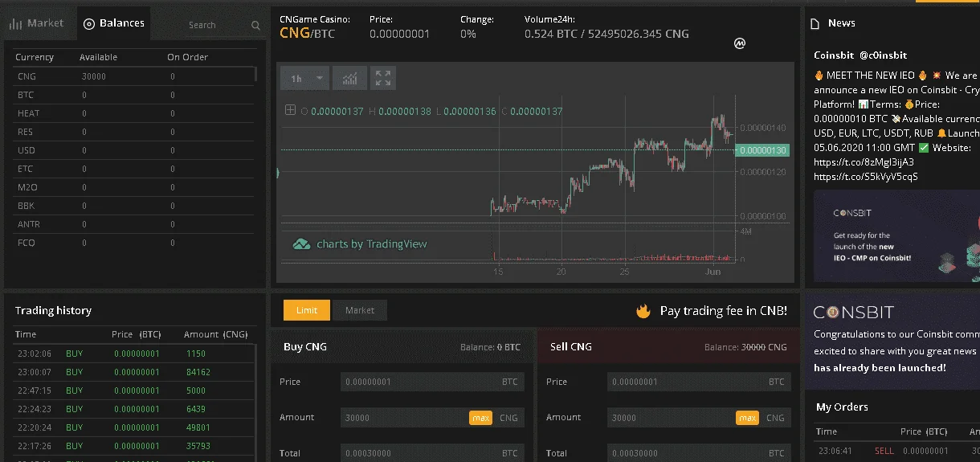The width and height of the screenshot is (980, 462).
Task: Click the CoinMarketCap logo icon
Action: tap(740, 43)
